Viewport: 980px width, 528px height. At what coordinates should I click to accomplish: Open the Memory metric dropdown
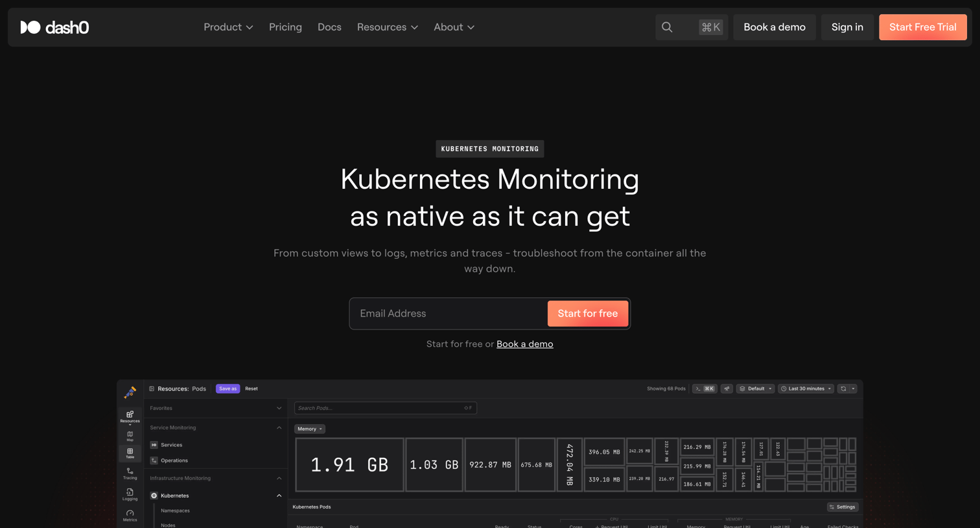(x=310, y=429)
